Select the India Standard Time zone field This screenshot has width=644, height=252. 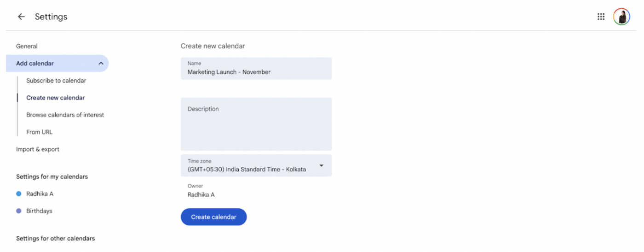tap(256, 165)
